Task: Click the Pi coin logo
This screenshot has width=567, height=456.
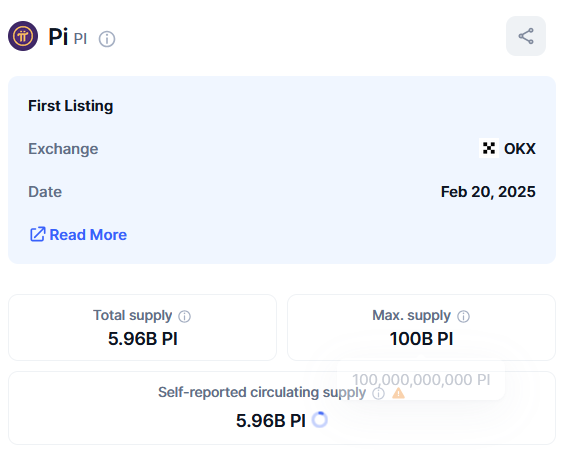Action: coord(23,36)
